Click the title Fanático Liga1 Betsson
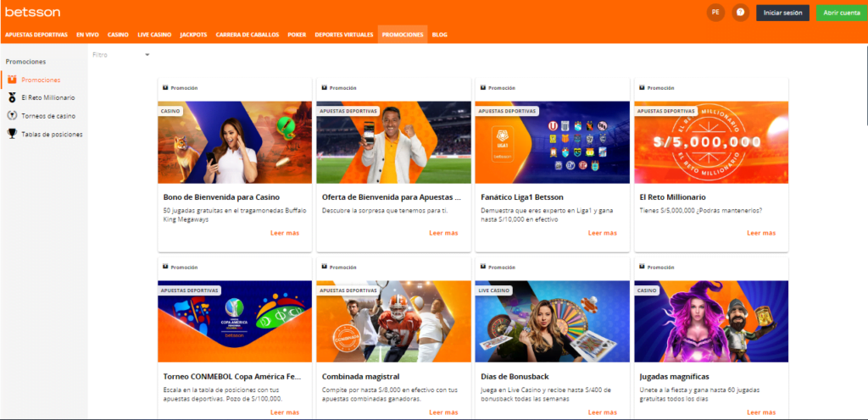The height and width of the screenshot is (420, 868). 522,197
